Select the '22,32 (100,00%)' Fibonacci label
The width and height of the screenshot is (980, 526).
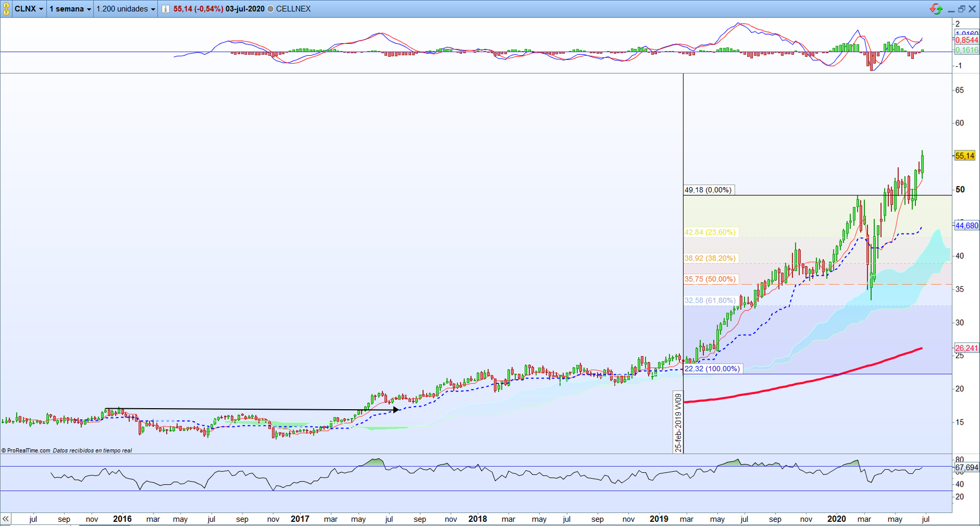pyautogui.click(x=712, y=369)
